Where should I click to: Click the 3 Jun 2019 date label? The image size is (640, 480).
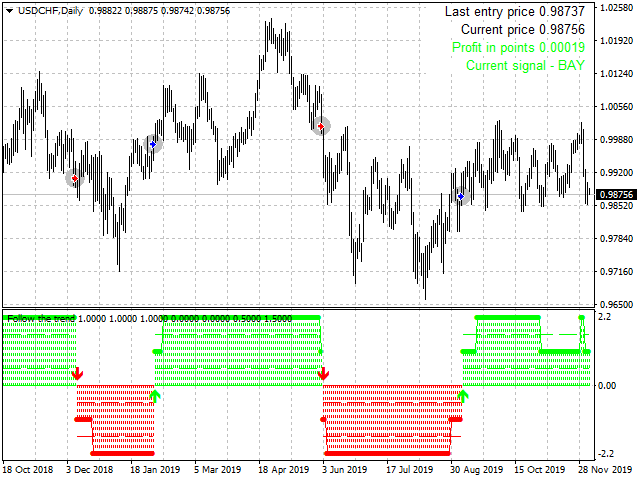[344, 470]
